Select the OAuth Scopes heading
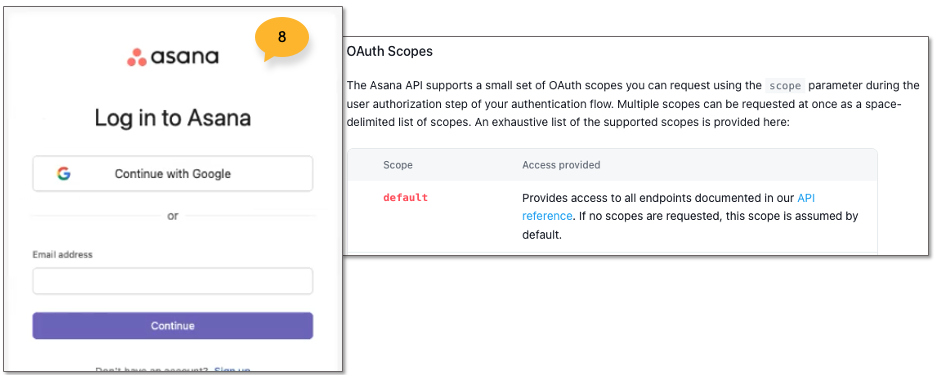This screenshot has width=934, height=375. [x=390, y=52]
